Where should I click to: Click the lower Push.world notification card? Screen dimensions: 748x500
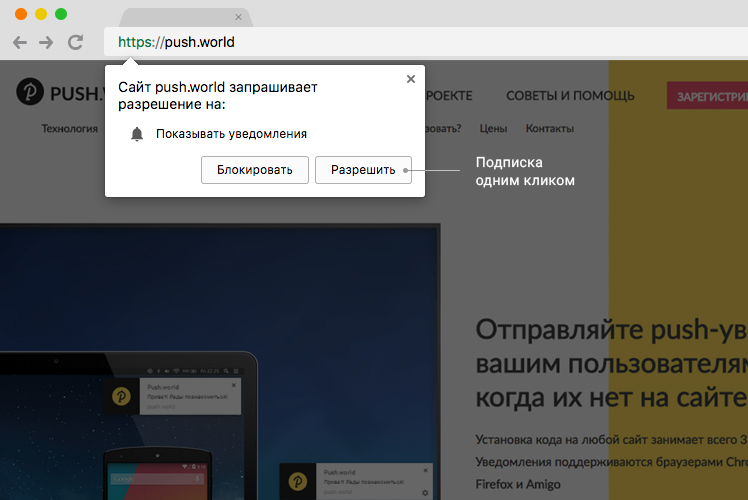[x=356, y=481]
